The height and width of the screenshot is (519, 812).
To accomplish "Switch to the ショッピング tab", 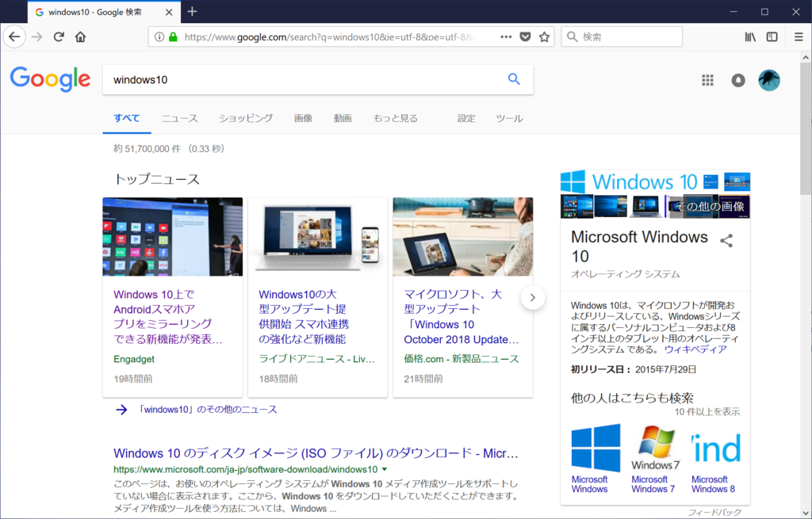I will pyautogui.click(x=246, y=118).
